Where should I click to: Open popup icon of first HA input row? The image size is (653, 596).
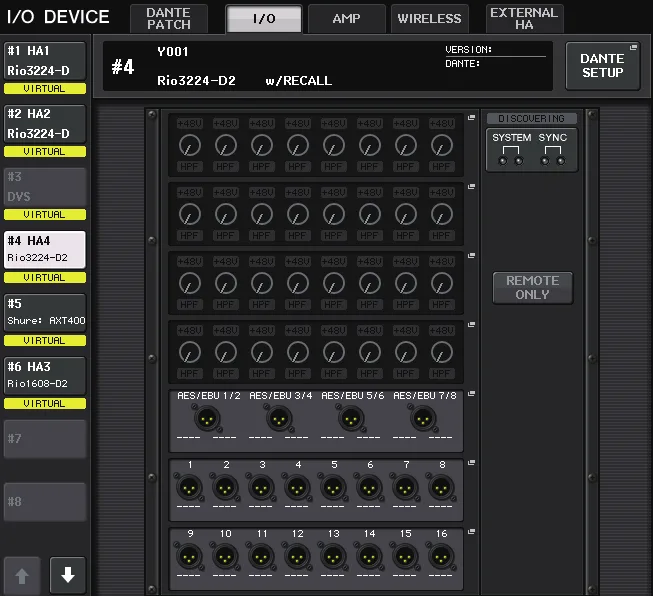tap(471, 118)
